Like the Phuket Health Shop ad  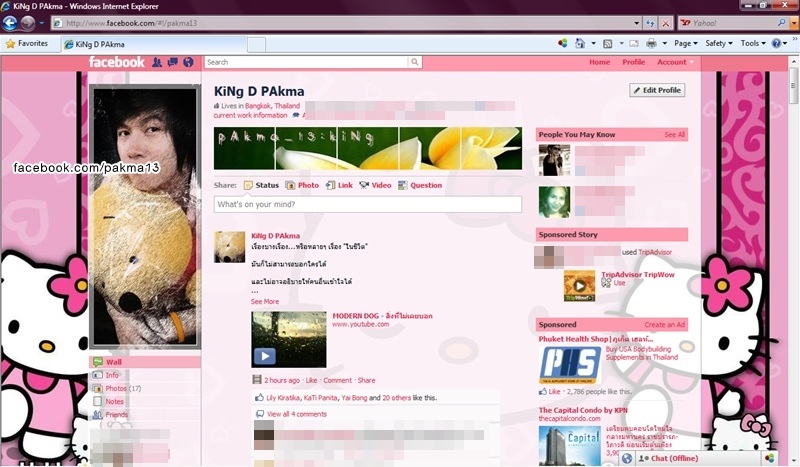(x=554, y=391)
